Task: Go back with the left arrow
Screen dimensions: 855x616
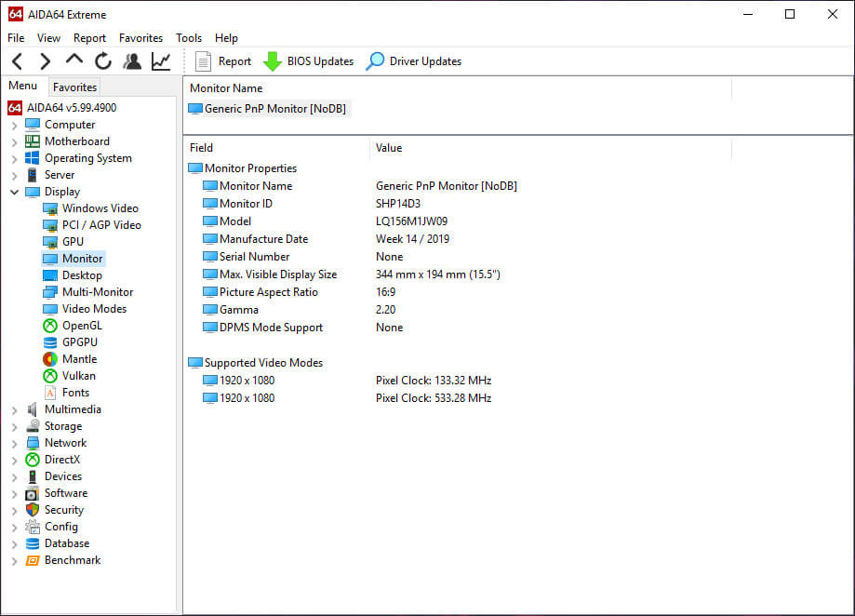Action: pos(18,61)
